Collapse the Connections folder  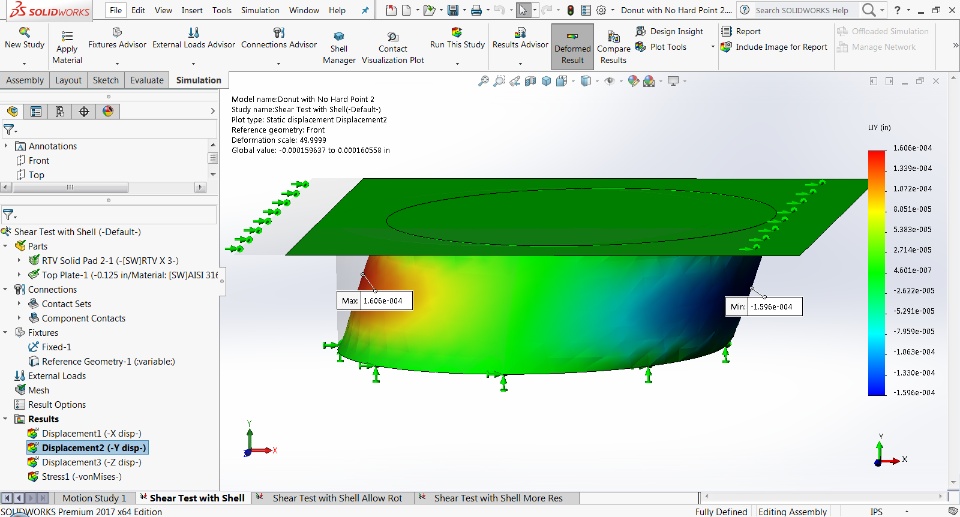pyautogui.click(x=6, y=289)
